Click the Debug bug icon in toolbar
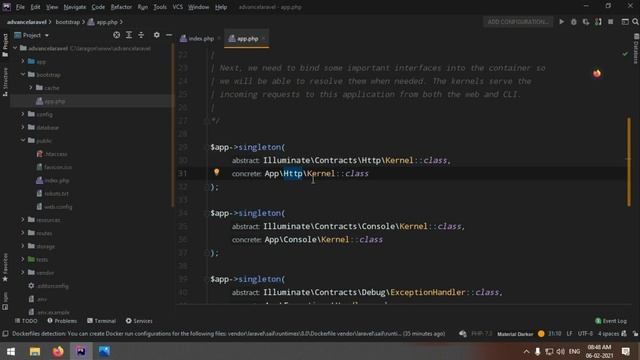This screenshot has width=640, height=360. click(x=574, y=22)
